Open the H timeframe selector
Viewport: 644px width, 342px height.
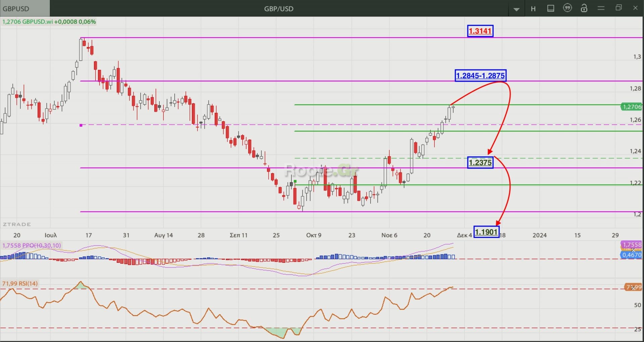point(533,9)
